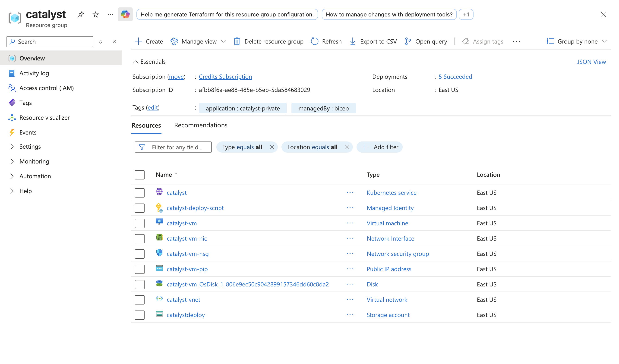Switch to the Recommendations tab

coord(201,125)
